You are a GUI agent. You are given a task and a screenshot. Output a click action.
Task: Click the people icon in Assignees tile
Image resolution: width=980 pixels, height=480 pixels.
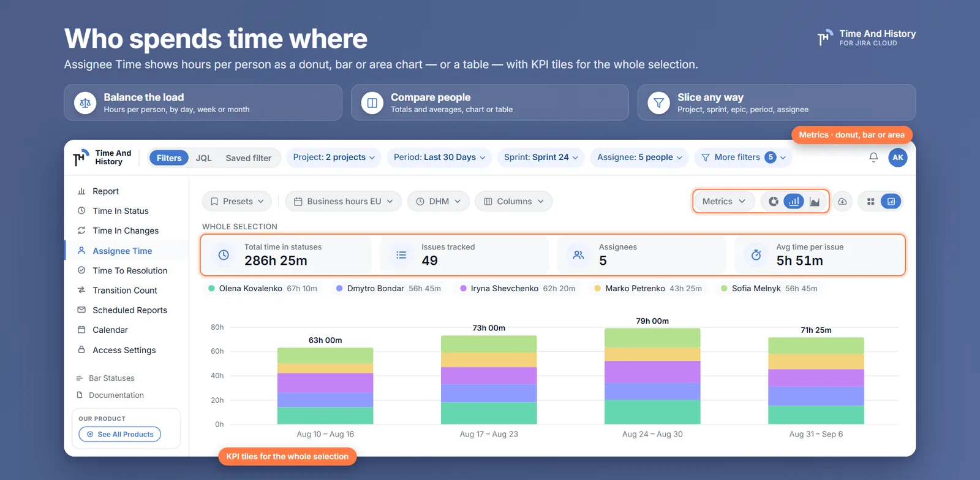[x=578, y=255]
